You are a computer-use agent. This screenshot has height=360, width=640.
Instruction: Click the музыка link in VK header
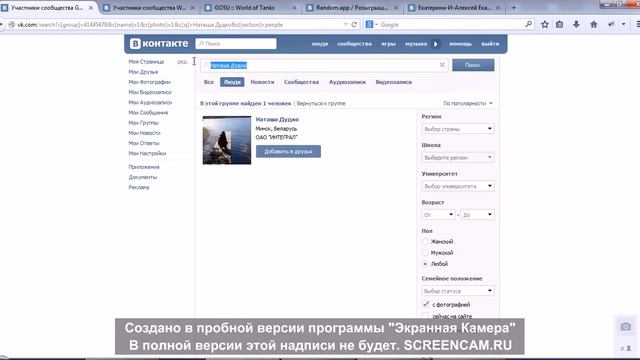pos(416,44)
